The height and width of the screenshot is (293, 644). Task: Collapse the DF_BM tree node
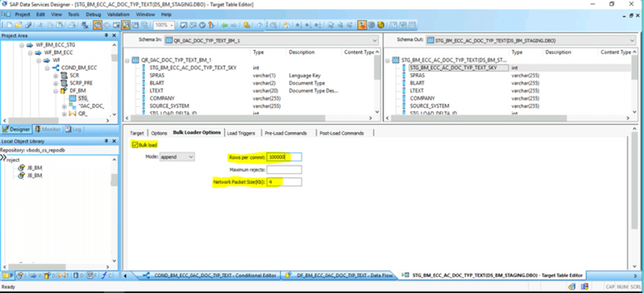(56, 91)
